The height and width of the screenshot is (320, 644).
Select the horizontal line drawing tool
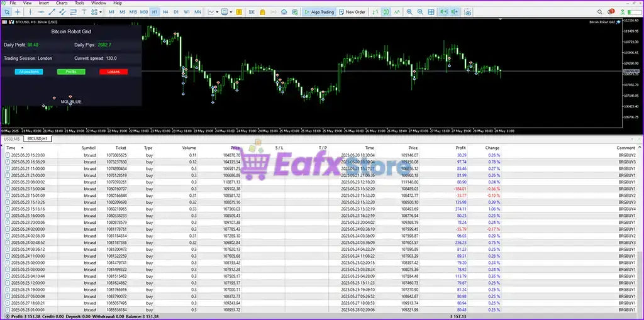(x=41, y=12)
